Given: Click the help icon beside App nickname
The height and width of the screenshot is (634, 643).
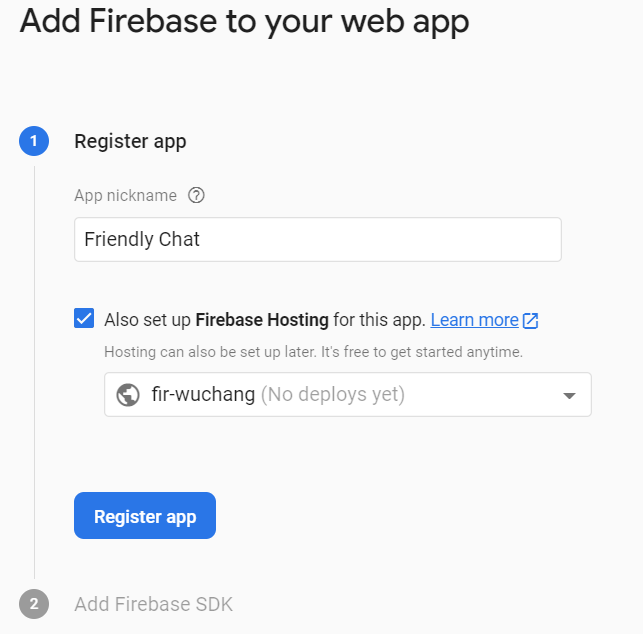Looking at the screenshot, I should 196,196.
